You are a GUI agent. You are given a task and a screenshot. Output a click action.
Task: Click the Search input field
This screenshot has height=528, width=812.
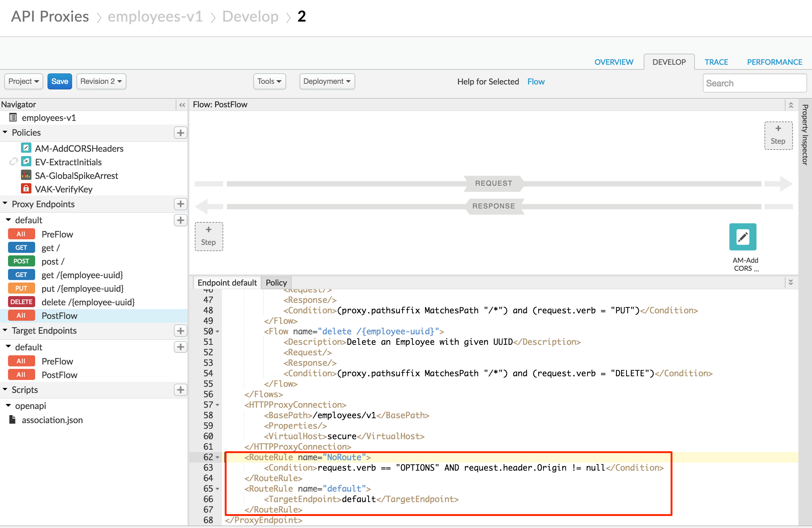(755, 83)
